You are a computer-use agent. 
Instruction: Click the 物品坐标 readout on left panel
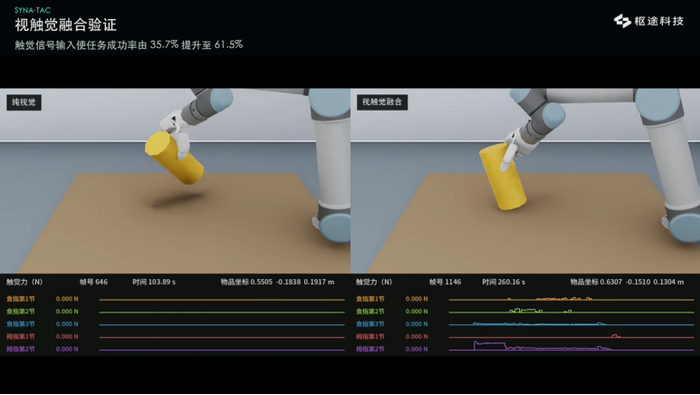tap(277, 282)
